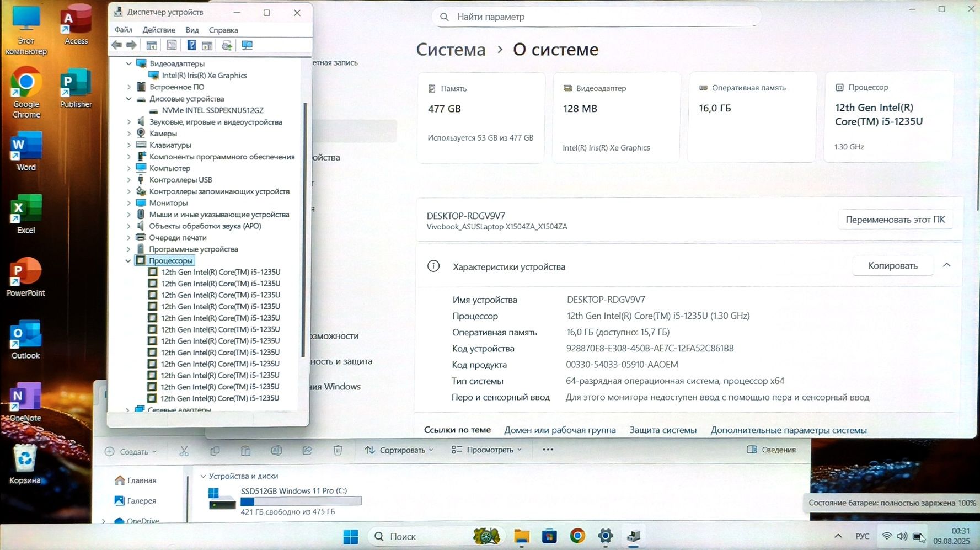Viewport: 980px width, 550px height.
Task: Open the Создать dropdown in Explorer
Action: pyautogui.click(x=131, y=452)
